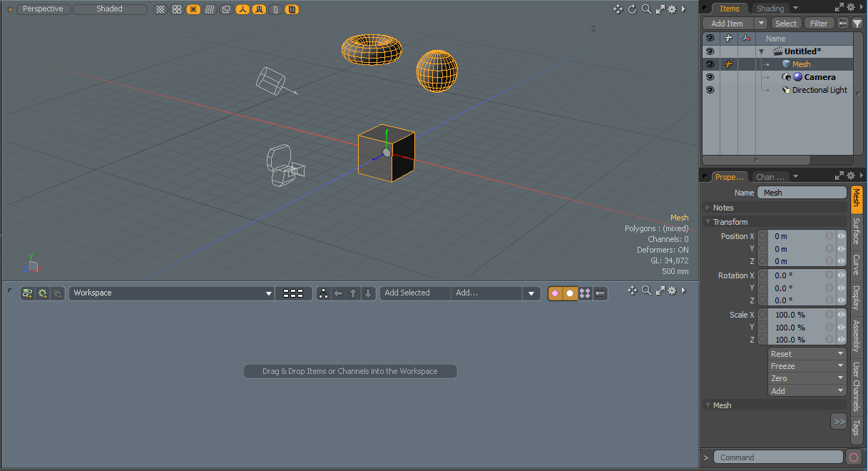
Task: Open the Freeze dropdown in Transform
Action: click(x=807, y=366)
